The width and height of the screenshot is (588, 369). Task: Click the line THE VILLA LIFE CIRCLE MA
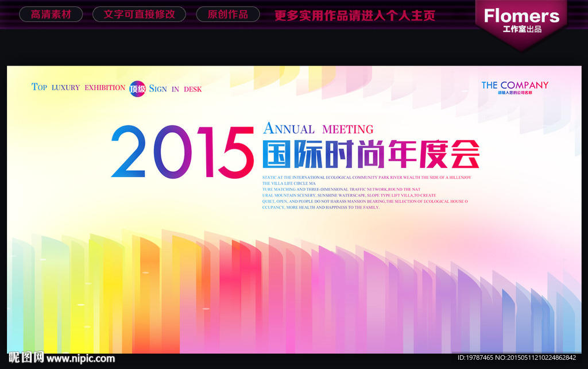[x=289, y=183]
